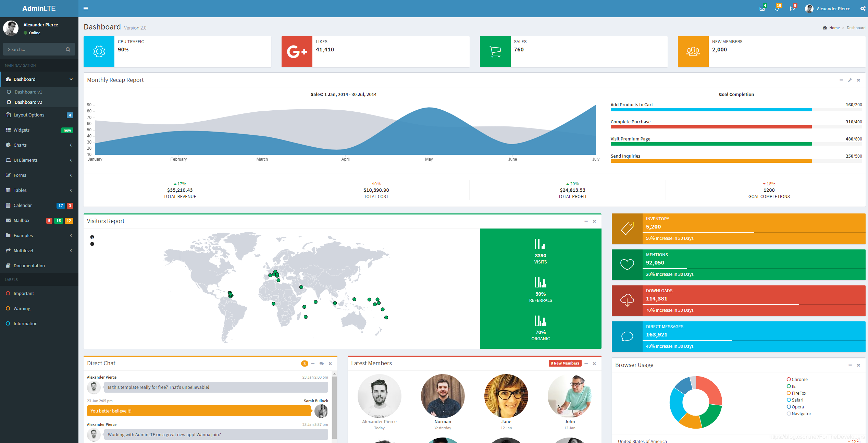Click the hamburger sidebar toggle icon
This screenshot has width=868, height=443.
pos(86,9)
